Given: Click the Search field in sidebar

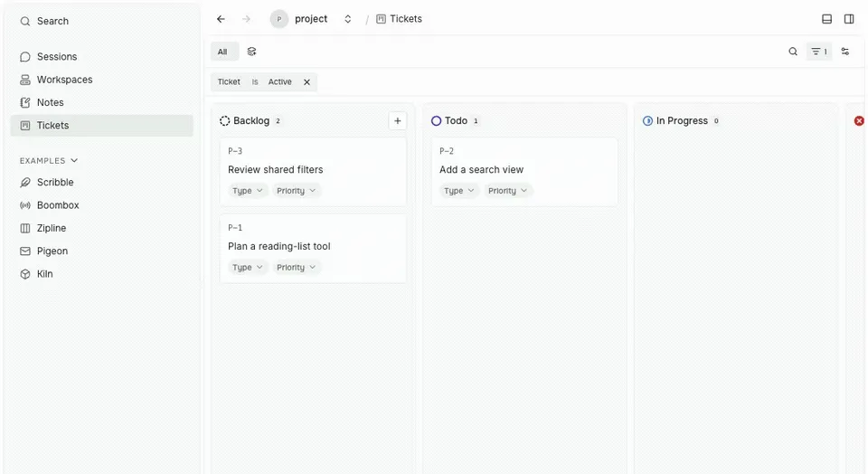Looking at the screenshot, I should (102, 22).
